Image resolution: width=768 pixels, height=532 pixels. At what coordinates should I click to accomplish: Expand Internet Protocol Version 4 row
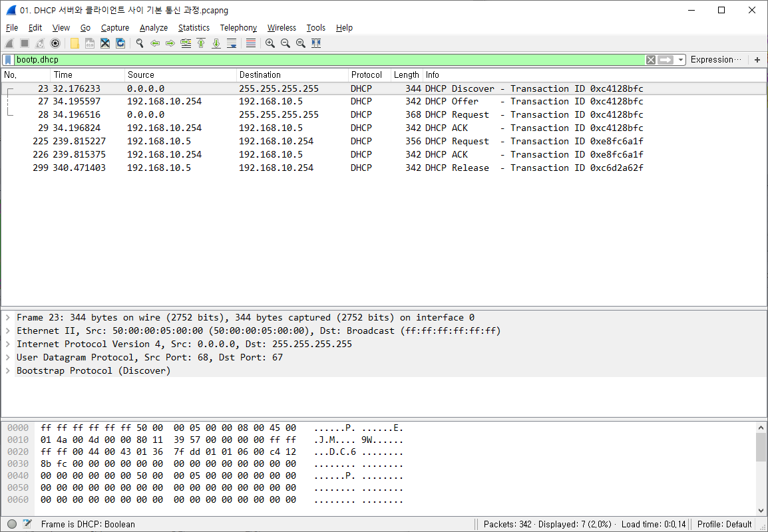(8, 344)
